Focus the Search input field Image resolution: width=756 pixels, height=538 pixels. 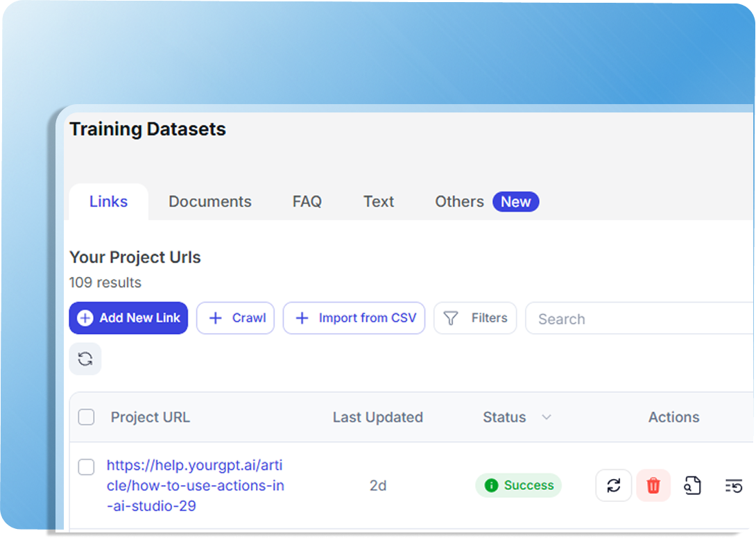tap(638, 319)
